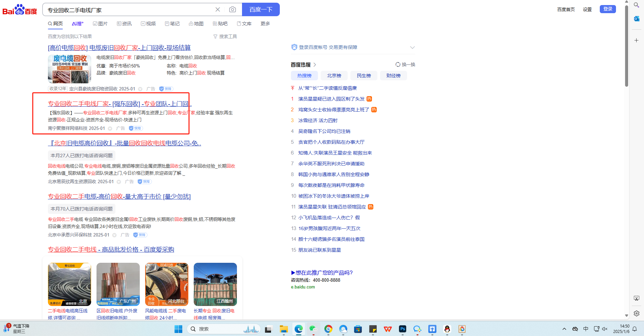This screenshot has width=644, height=336.
Task: Open the 北京 cable product thumbnail
Action: [x=70, y=284]
